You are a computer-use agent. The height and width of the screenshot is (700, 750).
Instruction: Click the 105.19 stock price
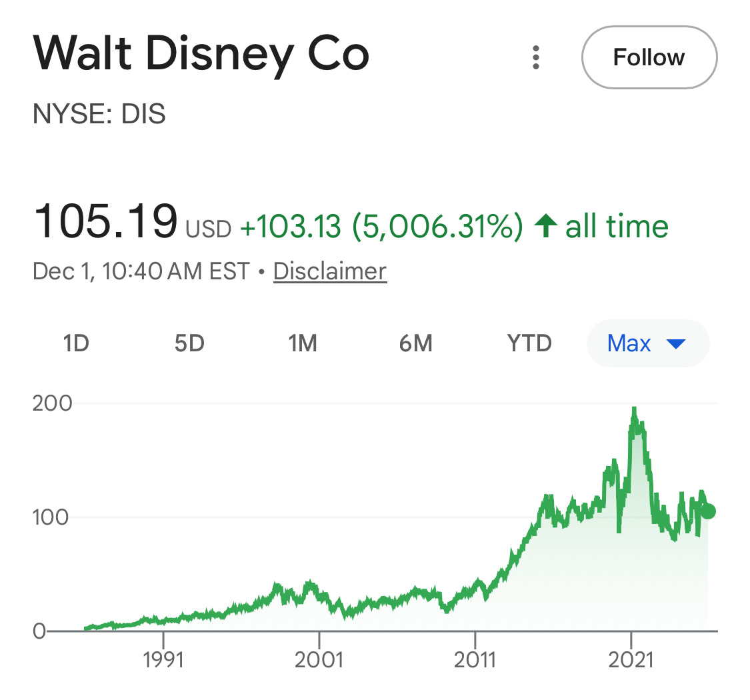pyautogui.click(x=105, y=222)
